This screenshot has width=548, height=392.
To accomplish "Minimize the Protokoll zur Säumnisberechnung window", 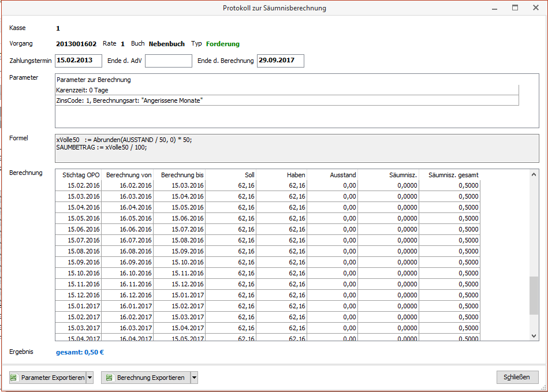I will click(494, 8).
